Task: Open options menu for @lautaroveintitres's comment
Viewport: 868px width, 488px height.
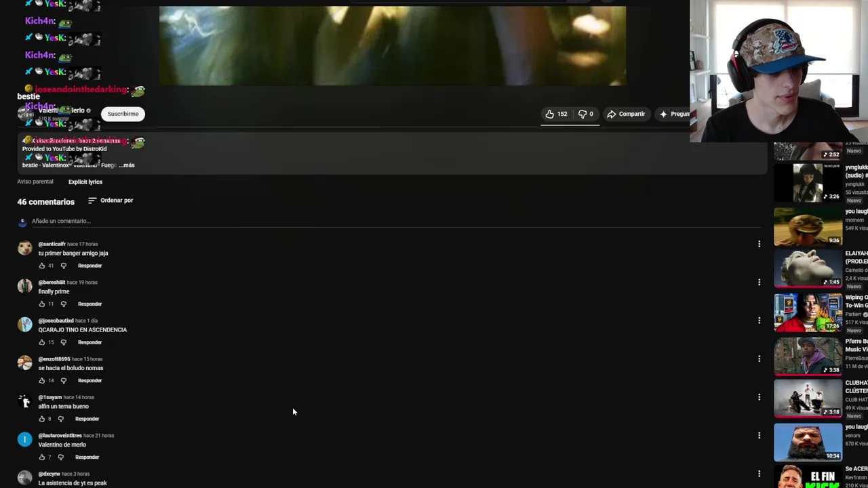Action: click(759, 435)
